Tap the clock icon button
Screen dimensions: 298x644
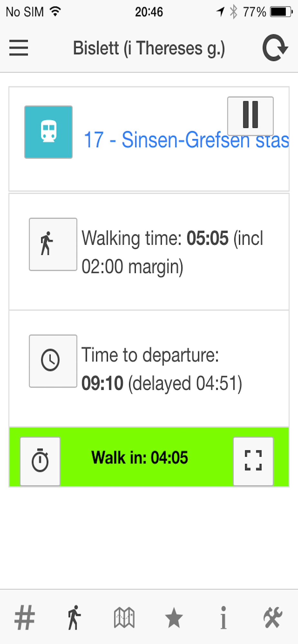[x=53, y=361]
